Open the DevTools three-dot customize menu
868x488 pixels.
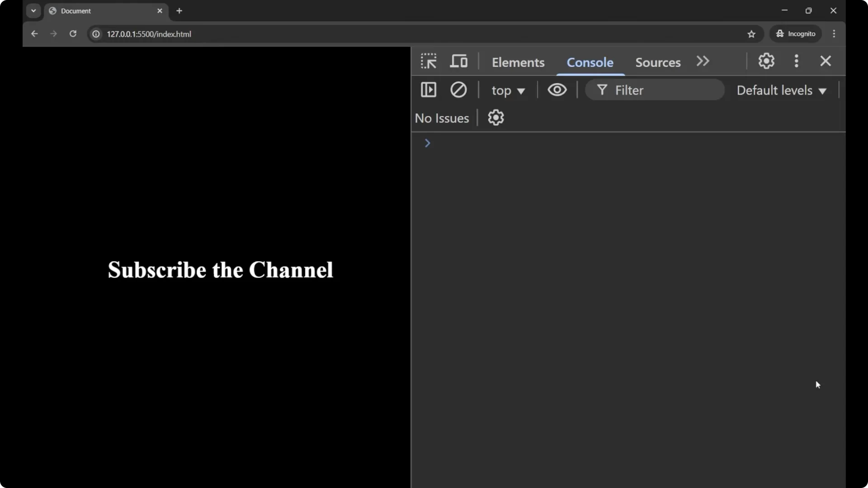[x=796, y=61]
